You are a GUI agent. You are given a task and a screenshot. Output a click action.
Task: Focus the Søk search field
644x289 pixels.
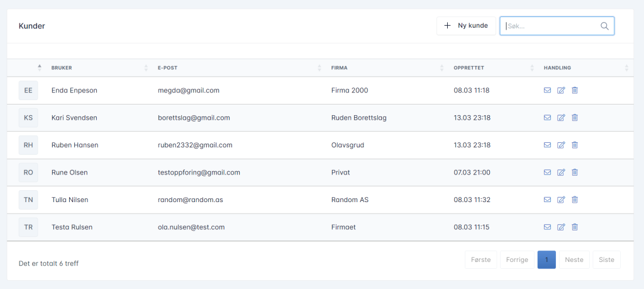point(550,26)
